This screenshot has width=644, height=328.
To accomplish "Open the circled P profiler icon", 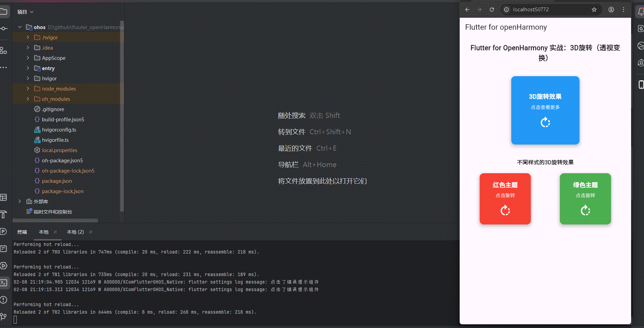I will (x=3, y=232).
